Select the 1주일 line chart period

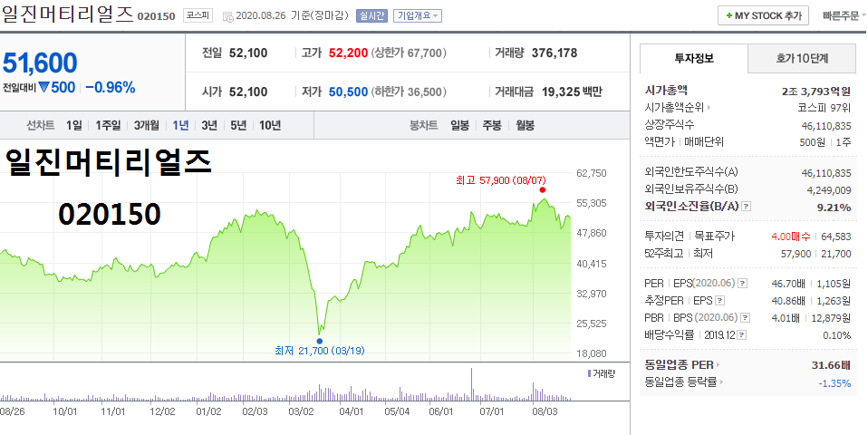[x=108, y=126]
